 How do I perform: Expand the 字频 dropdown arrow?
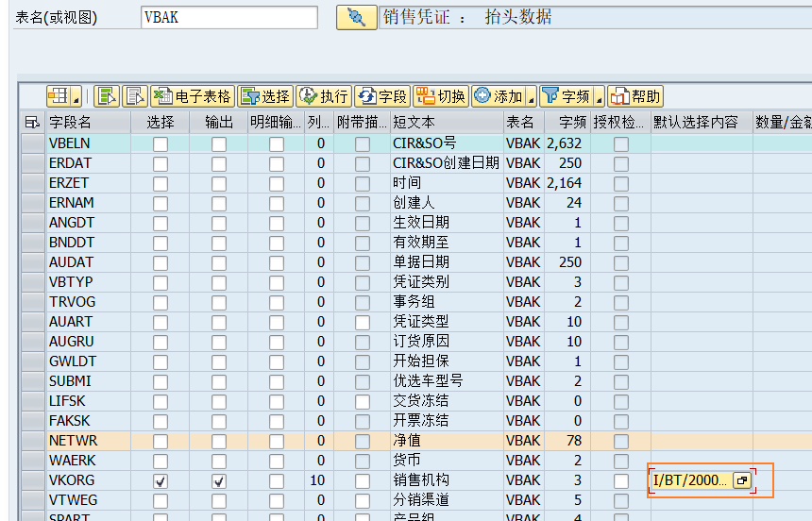tap(600, 96)
